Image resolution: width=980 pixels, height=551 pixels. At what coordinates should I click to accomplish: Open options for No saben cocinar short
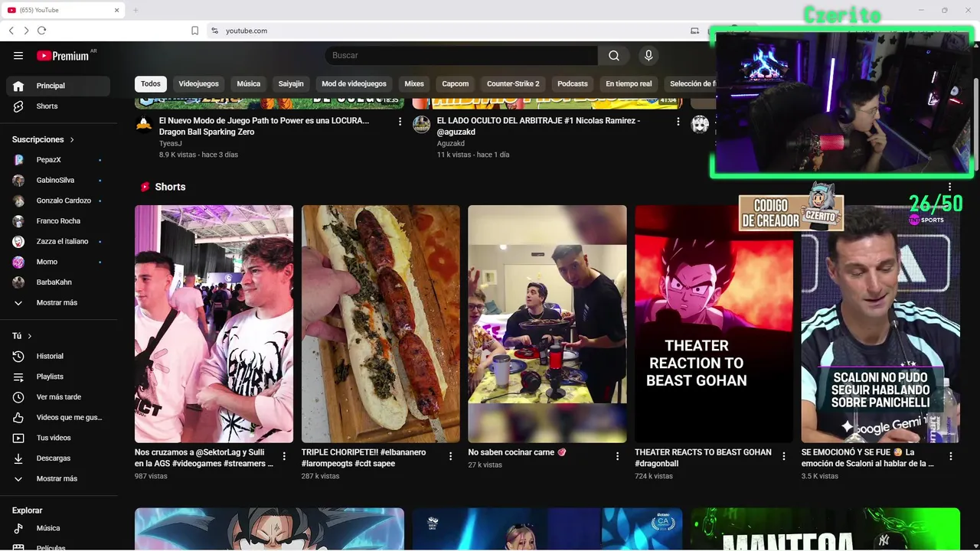click(617, 456)
